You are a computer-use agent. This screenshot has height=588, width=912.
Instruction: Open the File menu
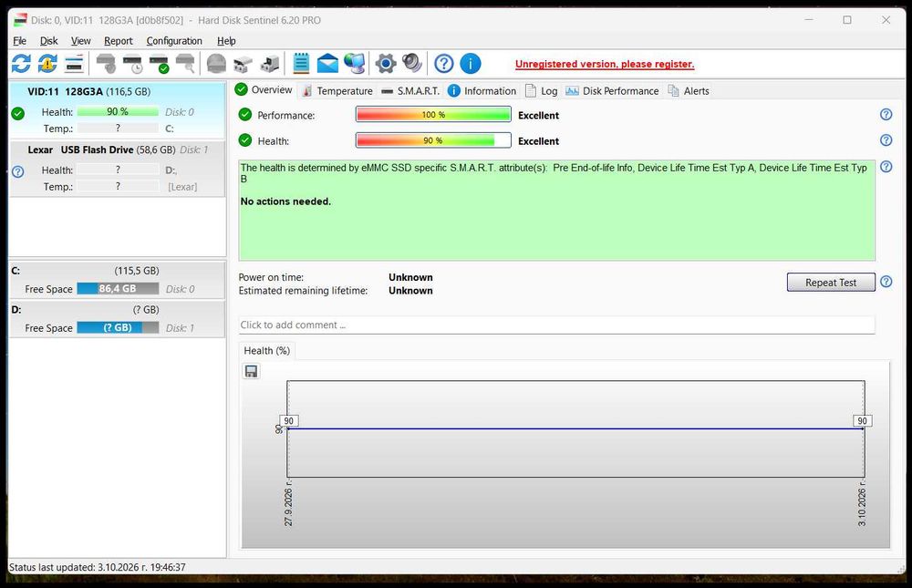pos(19,41)
